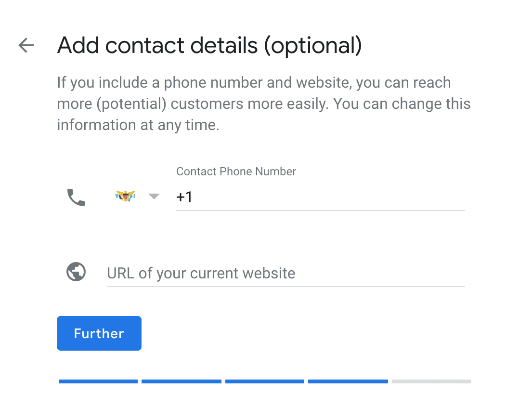Open the country code dropdown arrow
The image size is (519, 420).
(154, 197)
